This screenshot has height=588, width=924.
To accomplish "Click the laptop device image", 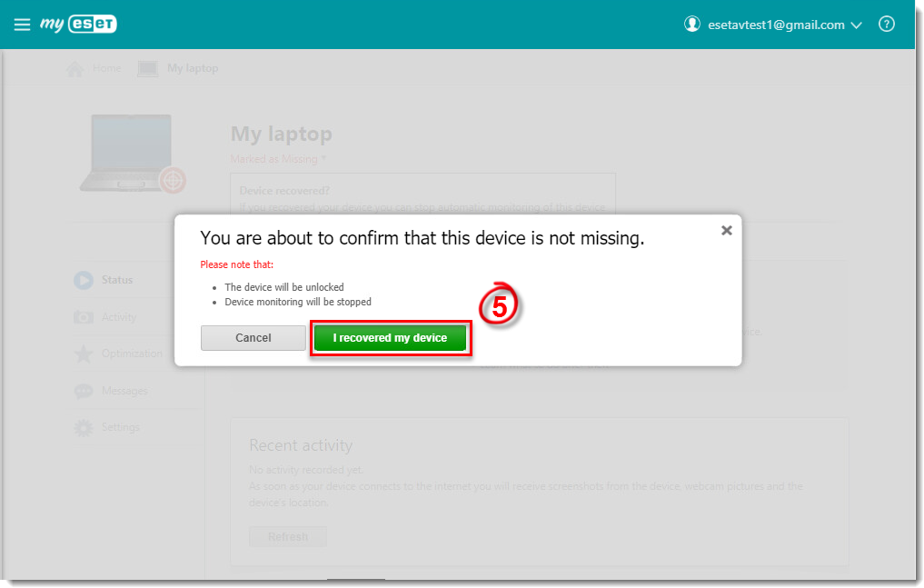I will click(x=128, y=152).
